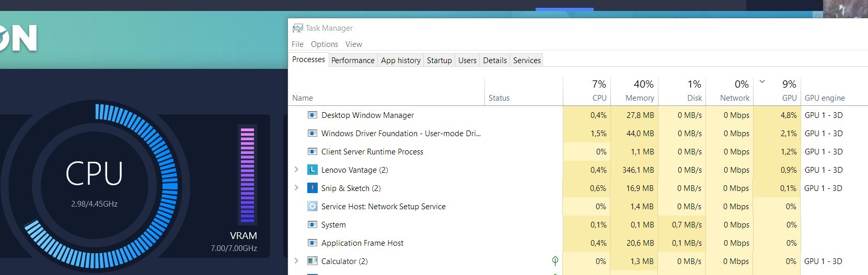Open the Users tab

467,61
